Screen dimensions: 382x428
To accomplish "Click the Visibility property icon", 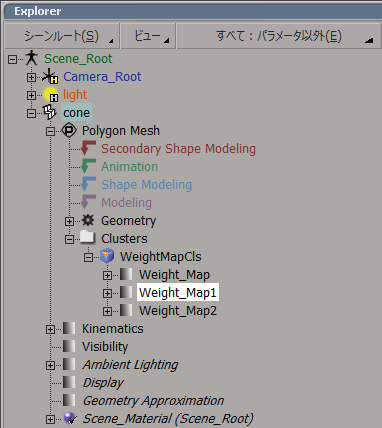I will [x=69, y=346].
